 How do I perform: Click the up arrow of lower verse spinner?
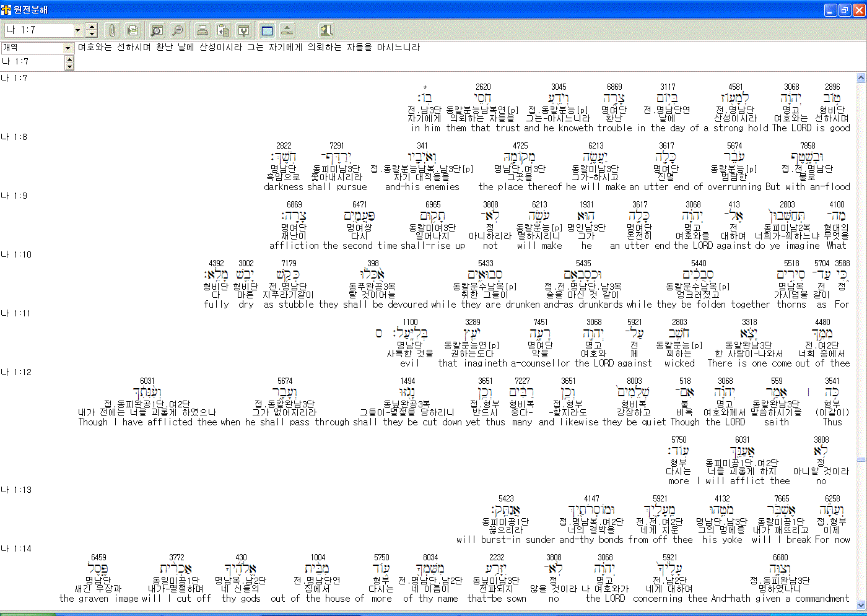pyautogui.click(x=69, y=59)
